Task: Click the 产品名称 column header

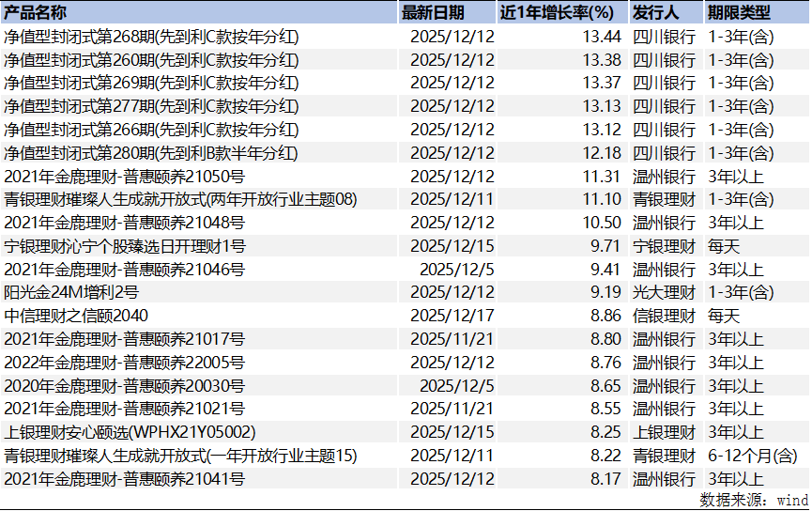Action: point(199,12)
